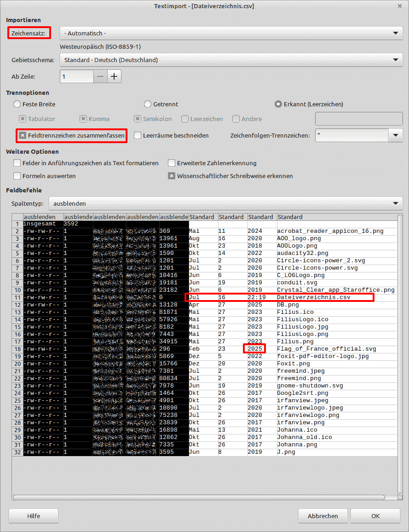Click the Abbrechen button
Viewport: 409px width, 532px height.
pyautogui.click(x=323, y=516)
